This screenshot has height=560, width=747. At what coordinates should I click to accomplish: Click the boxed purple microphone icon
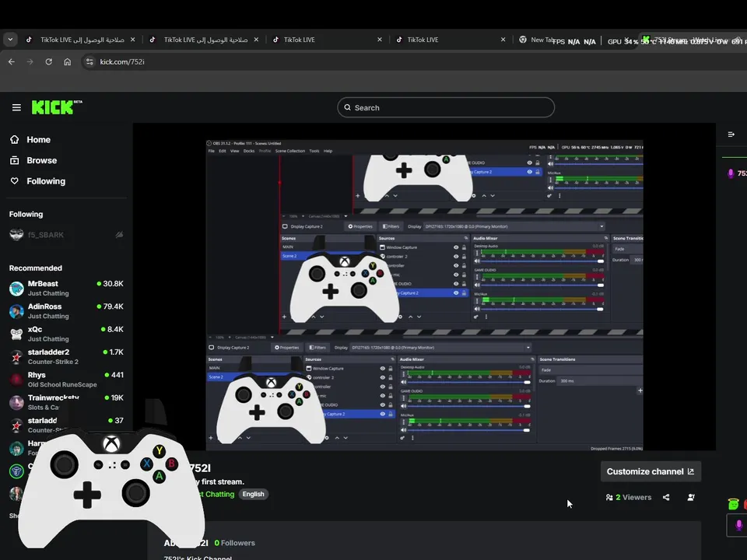[738, 525]
